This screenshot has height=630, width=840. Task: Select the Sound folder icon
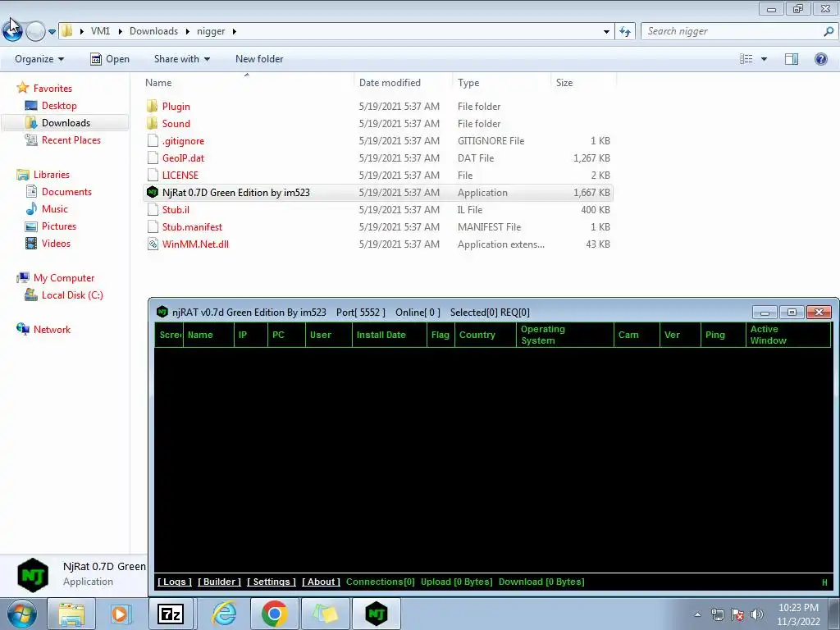point(152,123)
